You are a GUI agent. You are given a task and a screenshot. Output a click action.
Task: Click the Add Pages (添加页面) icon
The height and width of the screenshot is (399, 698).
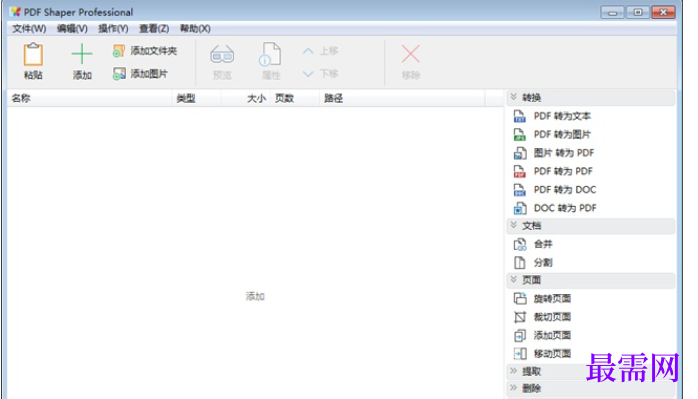[519, 335]
